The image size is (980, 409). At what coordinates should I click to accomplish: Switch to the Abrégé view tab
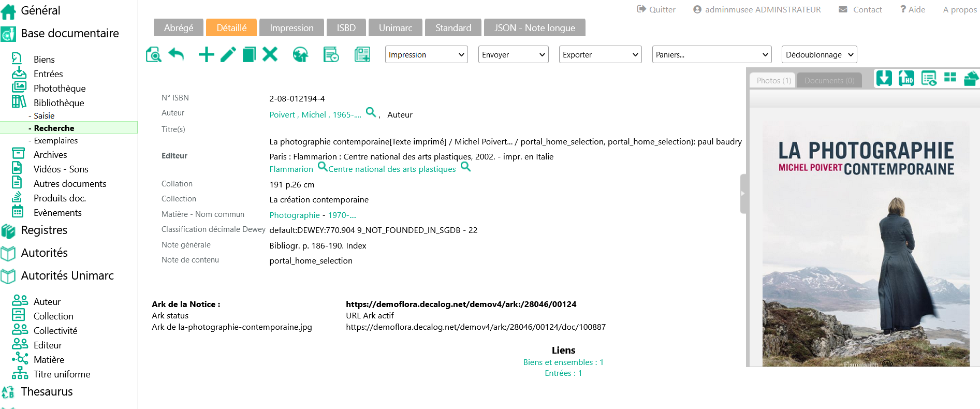click(179, 27)
